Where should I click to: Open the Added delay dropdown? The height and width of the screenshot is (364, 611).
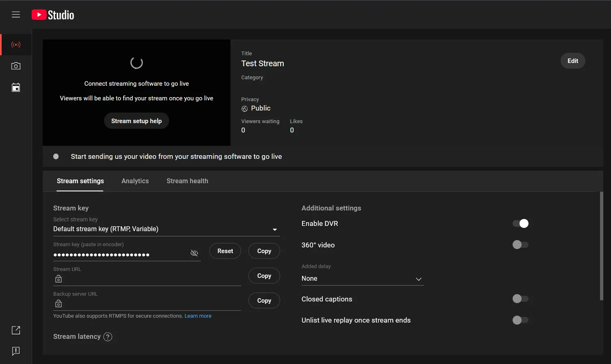(x=362, y=279)
